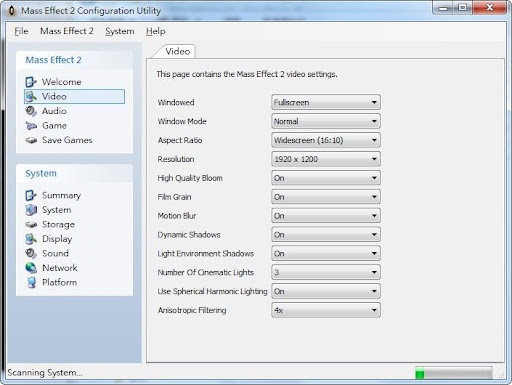
Task: Expand the Film Grain dropdown
Action: click(326, 197)
